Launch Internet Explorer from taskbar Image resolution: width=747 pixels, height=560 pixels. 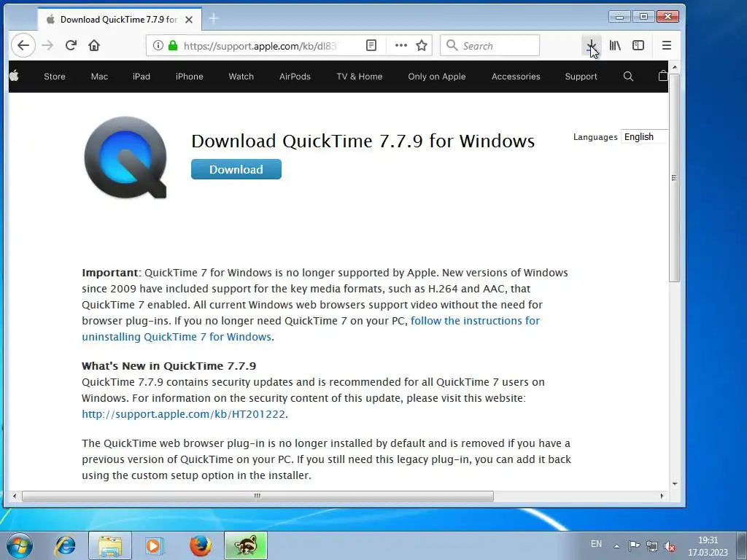[65, 545]
